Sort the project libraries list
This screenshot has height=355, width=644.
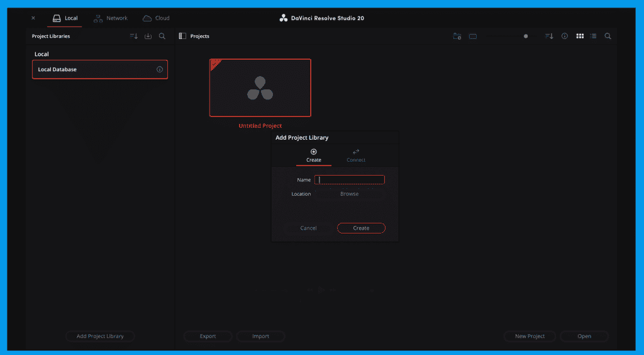tap(134, 36)
